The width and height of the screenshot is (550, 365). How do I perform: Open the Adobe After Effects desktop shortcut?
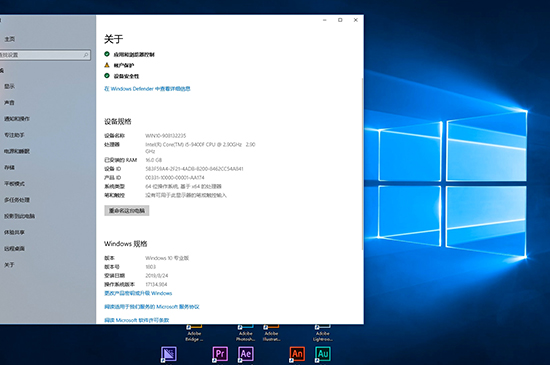246,354
